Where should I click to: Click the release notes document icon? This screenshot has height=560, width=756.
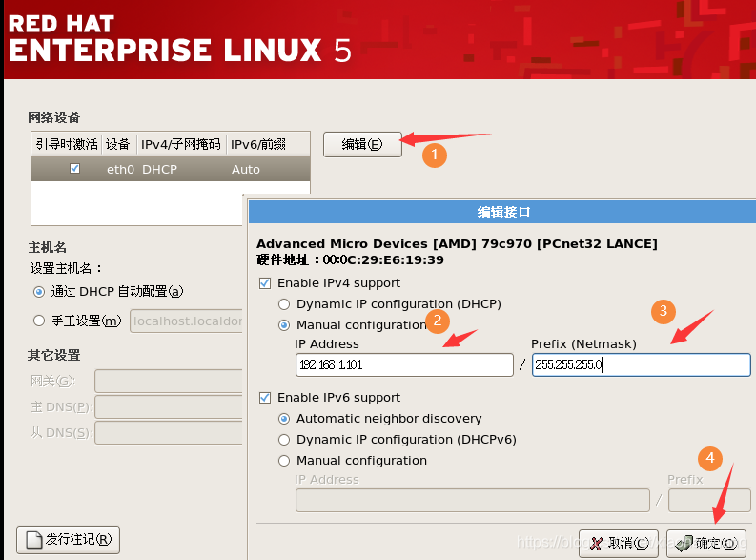tap(33, 540)
